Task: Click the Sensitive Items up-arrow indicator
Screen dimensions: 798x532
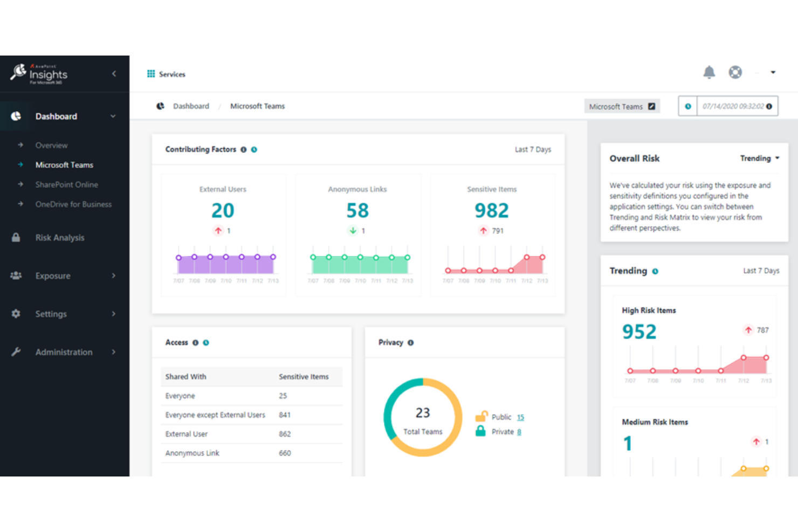Action: 483,231
